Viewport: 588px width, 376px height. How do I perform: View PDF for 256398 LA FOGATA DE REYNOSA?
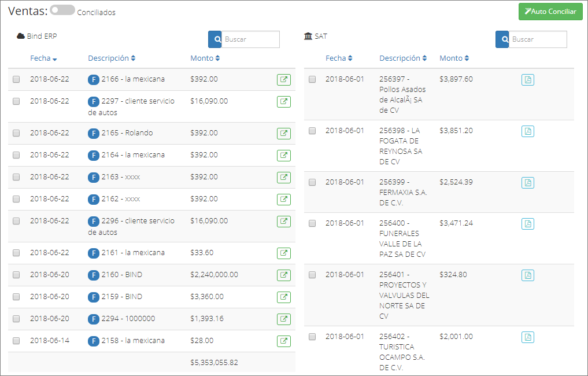point(528,131)
